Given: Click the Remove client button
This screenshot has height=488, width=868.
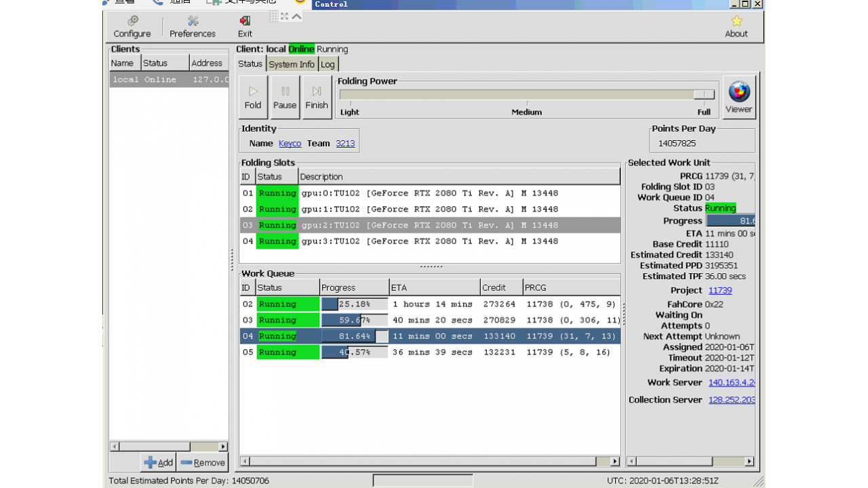Looking at the screenshot, I should point(202,462).
